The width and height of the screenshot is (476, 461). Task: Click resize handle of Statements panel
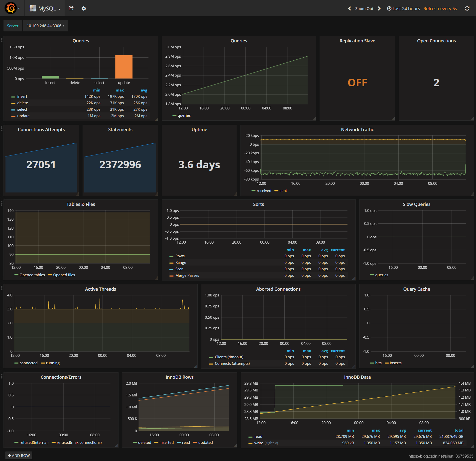coord(156,194)
